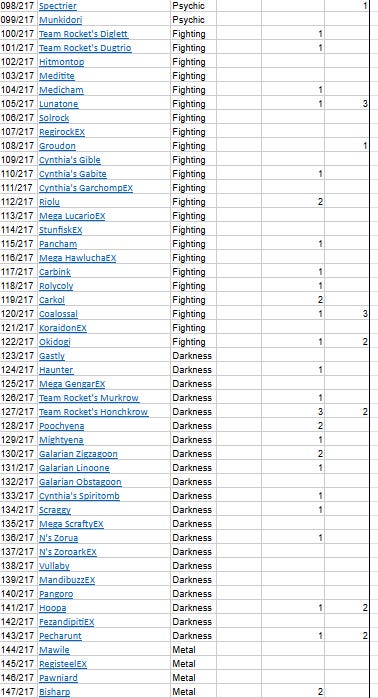
Task: Select Riolu's quantity cell showing 2
Action: (293, 202)
